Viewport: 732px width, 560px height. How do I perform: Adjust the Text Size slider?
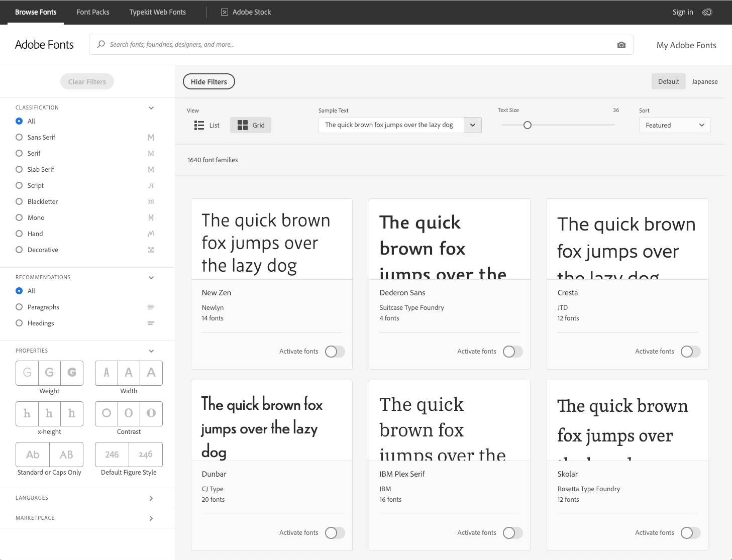click(x=527, y=125)
